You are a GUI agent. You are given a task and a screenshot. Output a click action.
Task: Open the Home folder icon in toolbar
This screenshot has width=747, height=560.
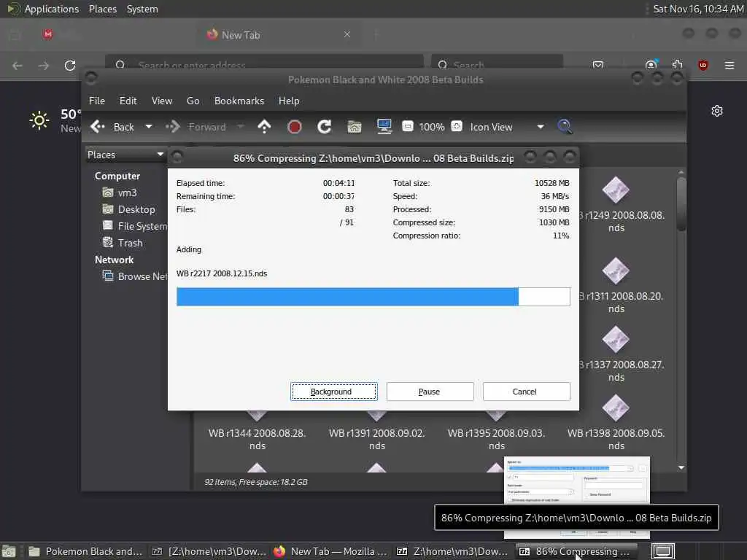(x=355, y=127)
